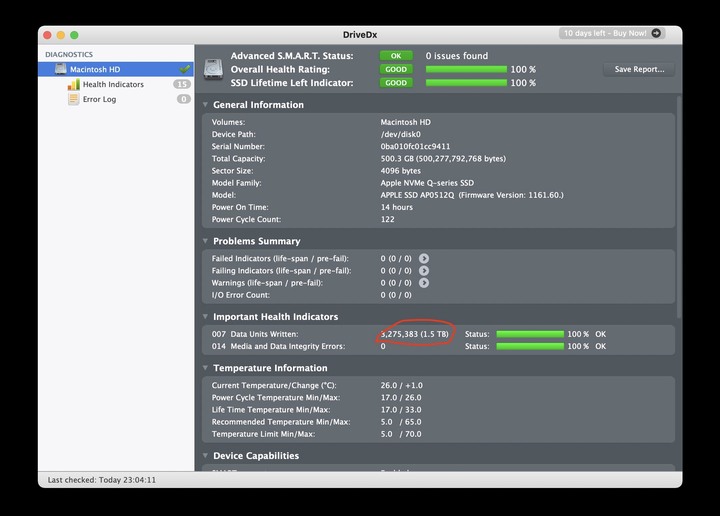Click the hard drive icon beside S.M.A.R.T. status
This screenshot has width=720, height=516.
point(214,69)
